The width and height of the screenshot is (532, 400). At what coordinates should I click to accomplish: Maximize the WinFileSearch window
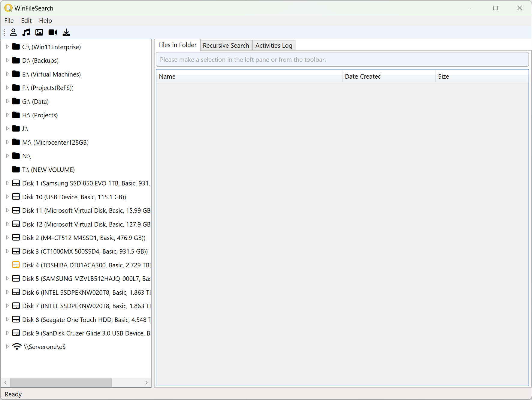tap(495, 8)
